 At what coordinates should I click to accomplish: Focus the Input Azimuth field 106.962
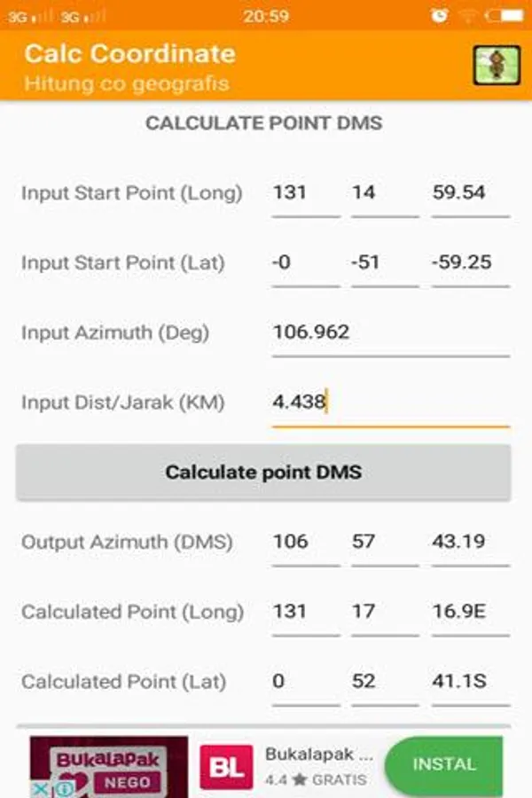point(390,332)
